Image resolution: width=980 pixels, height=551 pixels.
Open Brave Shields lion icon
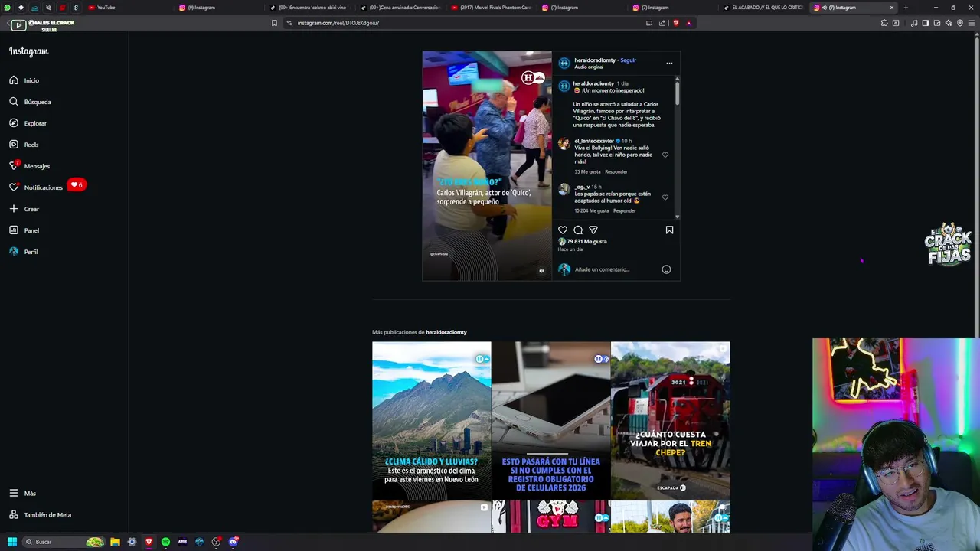click(x=675, y=23)
